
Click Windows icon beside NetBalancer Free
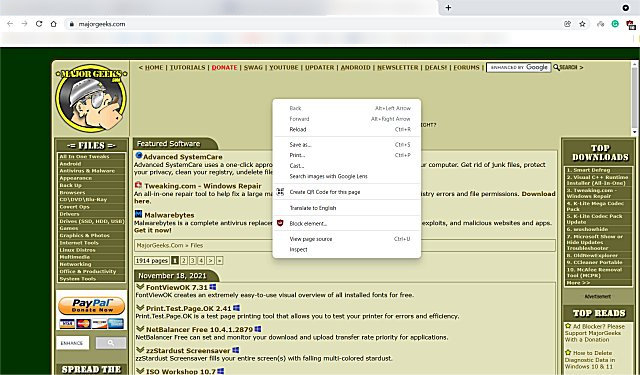[x=258, y=329]
